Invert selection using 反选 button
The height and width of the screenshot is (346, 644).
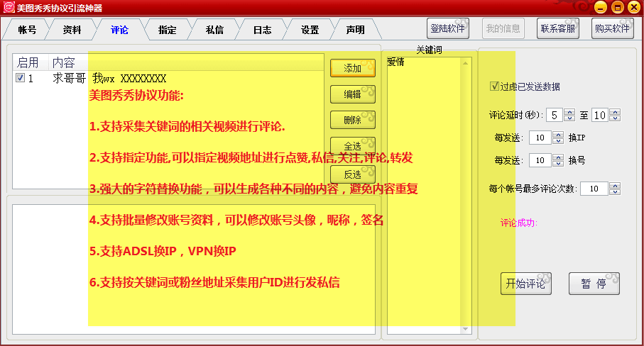[x=353, y=174]
